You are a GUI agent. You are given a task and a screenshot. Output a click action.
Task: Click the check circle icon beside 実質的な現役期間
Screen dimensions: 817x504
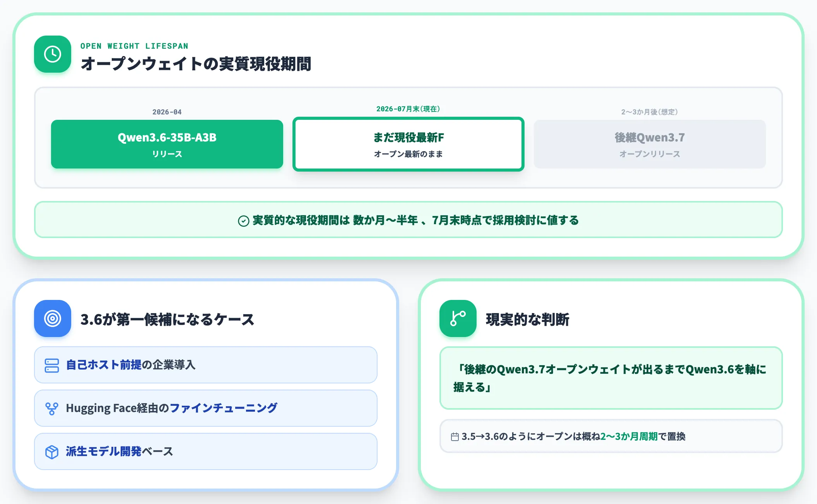point(243,221)
